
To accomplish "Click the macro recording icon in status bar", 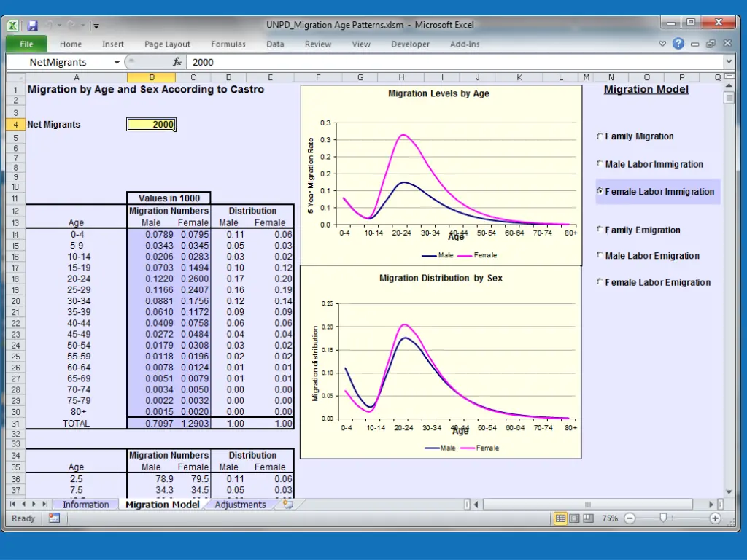I will (x=54, y=518).
